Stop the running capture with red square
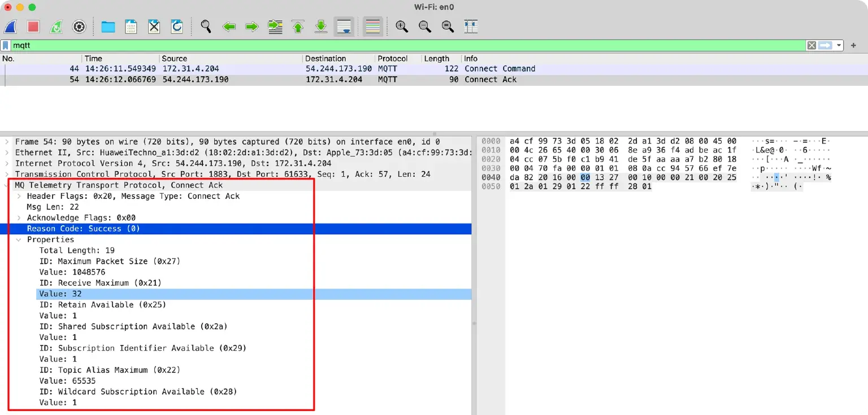868x415 pixels. [33, 27]
